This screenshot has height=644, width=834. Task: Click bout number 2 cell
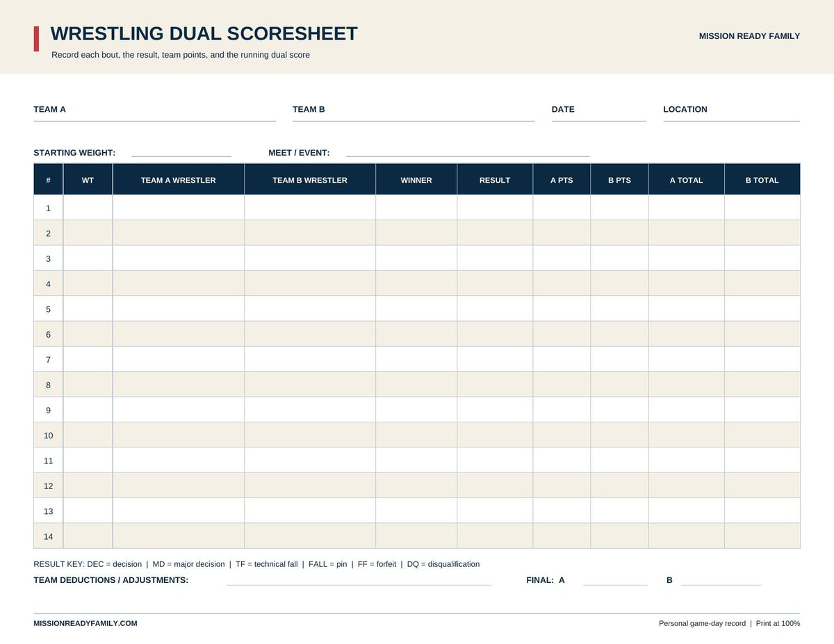pos(48,233)
